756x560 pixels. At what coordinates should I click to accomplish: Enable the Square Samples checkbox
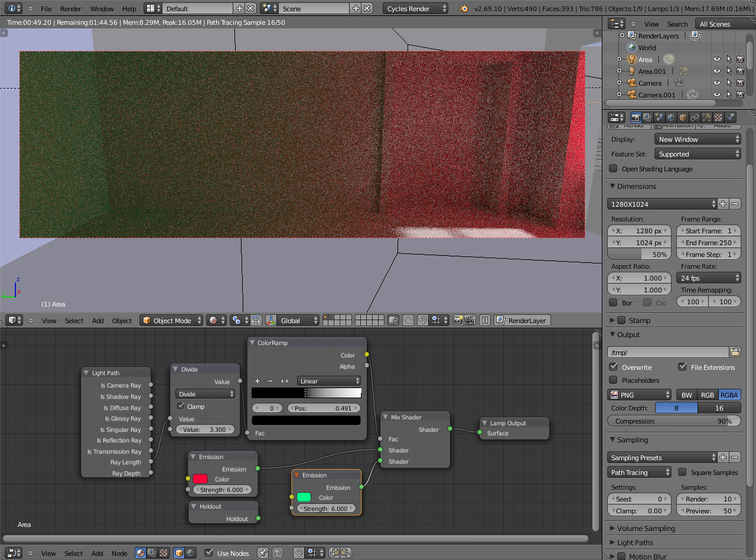click(682, 472)
